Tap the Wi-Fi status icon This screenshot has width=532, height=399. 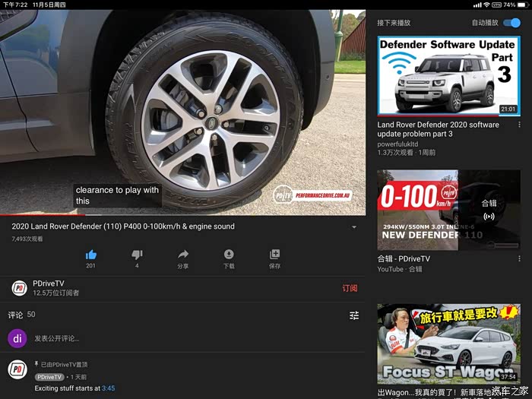click(487, 5)
